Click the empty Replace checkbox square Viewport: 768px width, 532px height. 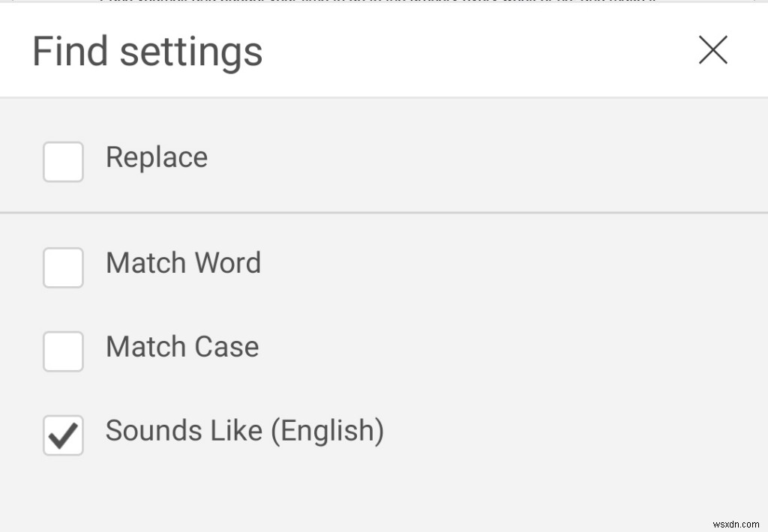pos(63,162)
